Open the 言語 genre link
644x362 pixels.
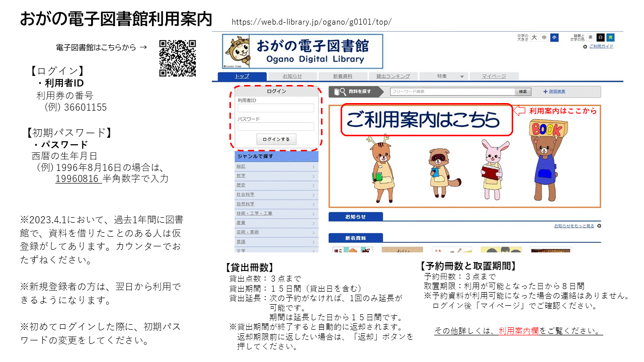(241, 242)
